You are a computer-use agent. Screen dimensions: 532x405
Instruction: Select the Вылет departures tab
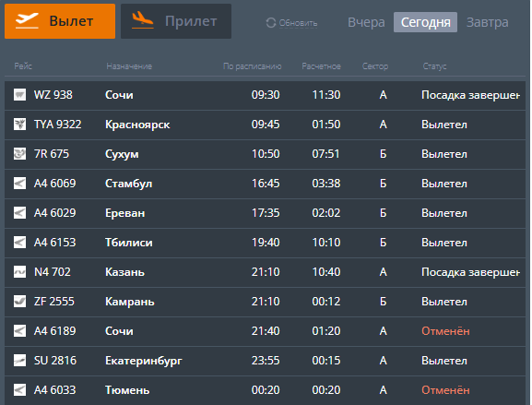click(60, 21)
